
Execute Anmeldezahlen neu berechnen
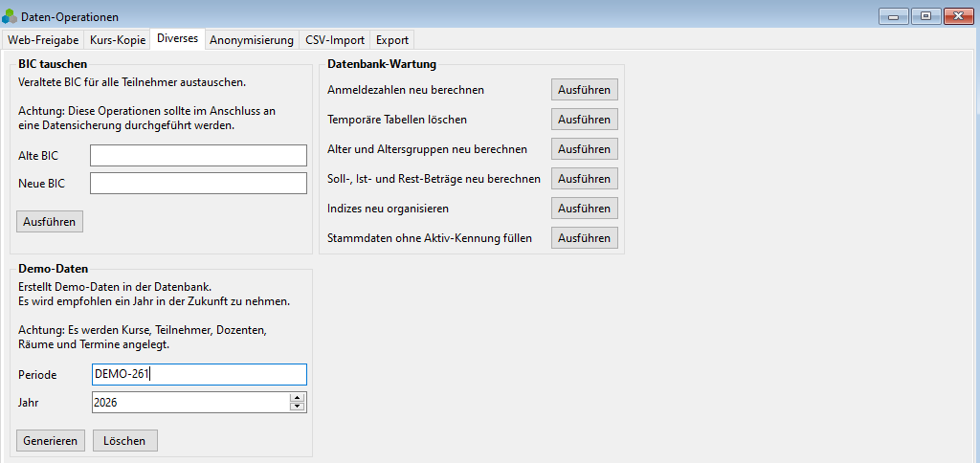pyautogui.click(x=585, y=89)
